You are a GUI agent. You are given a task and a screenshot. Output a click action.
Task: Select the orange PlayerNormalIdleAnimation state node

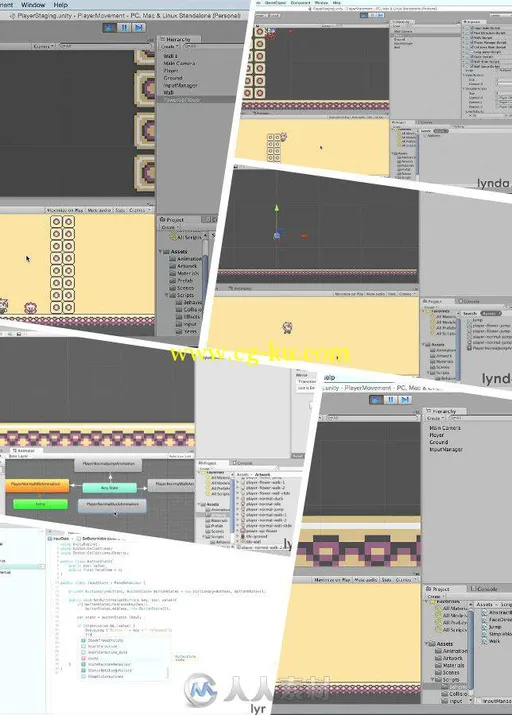36,484
